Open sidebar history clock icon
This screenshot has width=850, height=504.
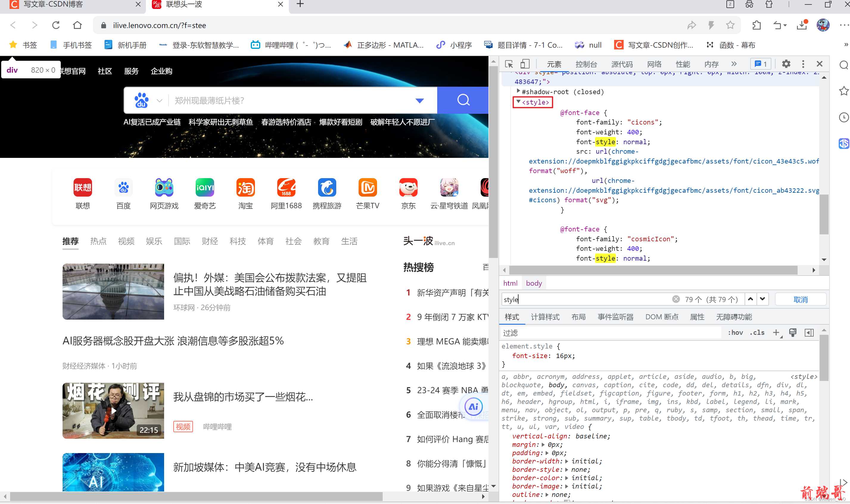843,117
